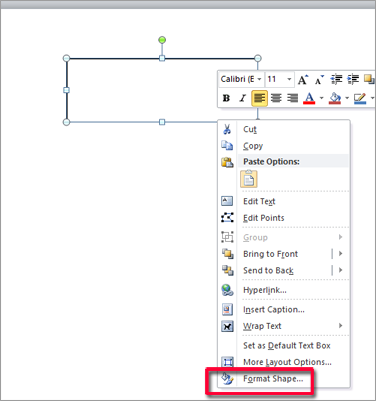376x401 pixels.
Task: Apply the red Font Color swatch
Action: [x=309, y=98]
